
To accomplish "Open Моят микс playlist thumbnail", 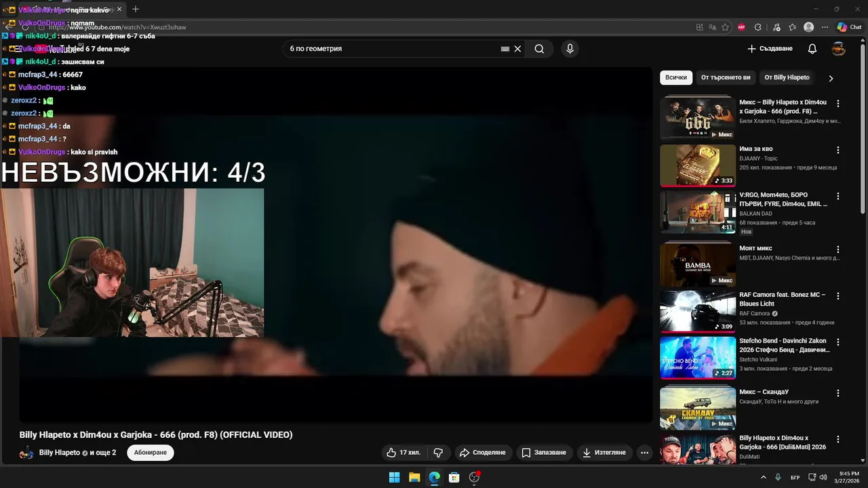I will click(698, 265).
